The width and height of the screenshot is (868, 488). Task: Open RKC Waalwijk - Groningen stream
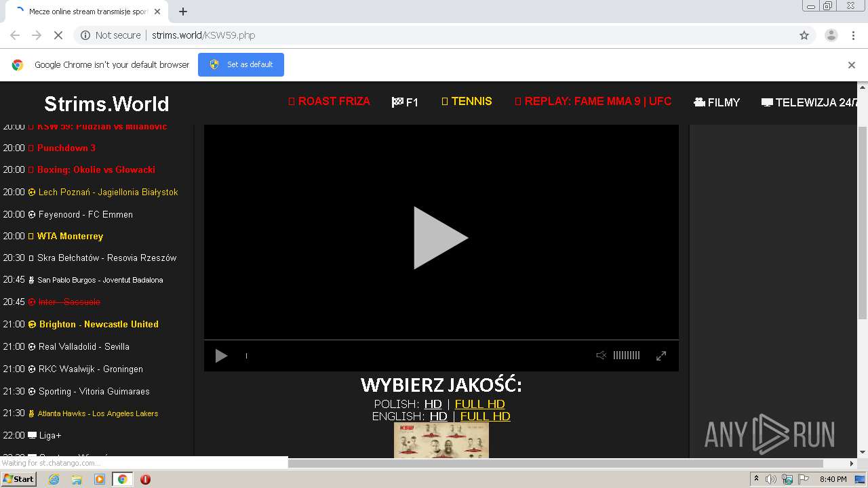(90, 369)
